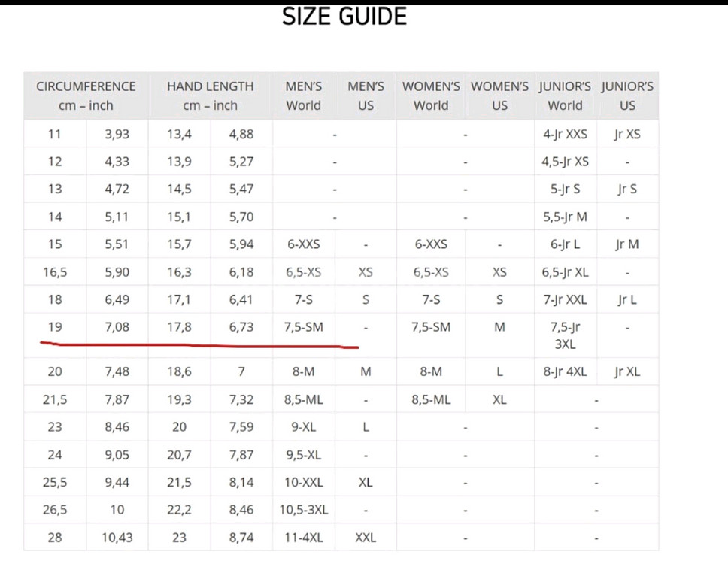
Task: Select the 10,43 inch circumference value
Action: click(117, 538)
